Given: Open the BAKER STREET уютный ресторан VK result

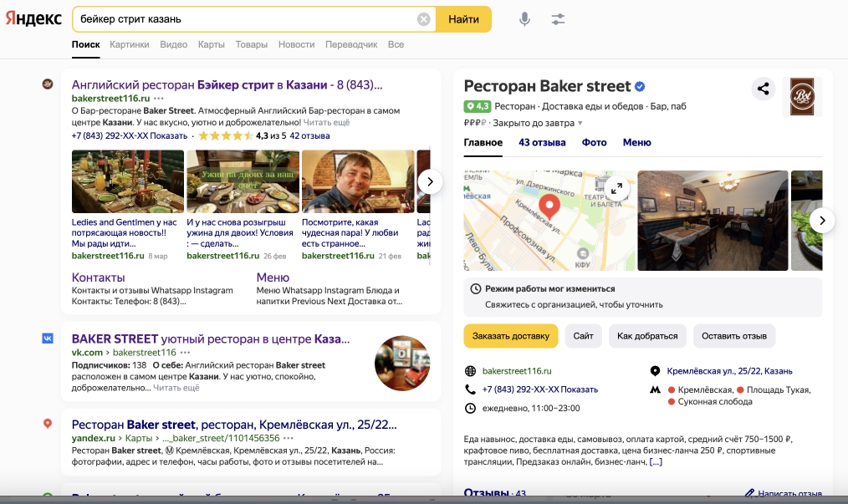Looking at the screenshot, I should [x=211, y=339].
